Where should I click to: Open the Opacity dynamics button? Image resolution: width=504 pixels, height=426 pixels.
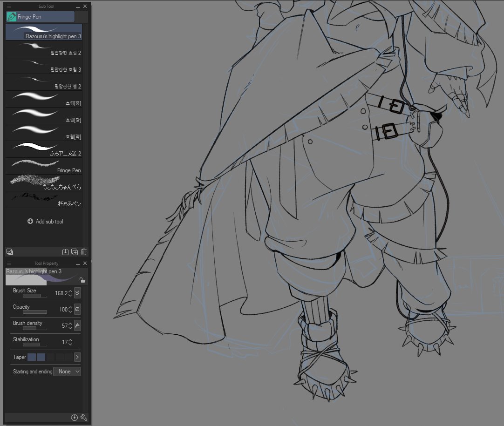tap(77, 310)
